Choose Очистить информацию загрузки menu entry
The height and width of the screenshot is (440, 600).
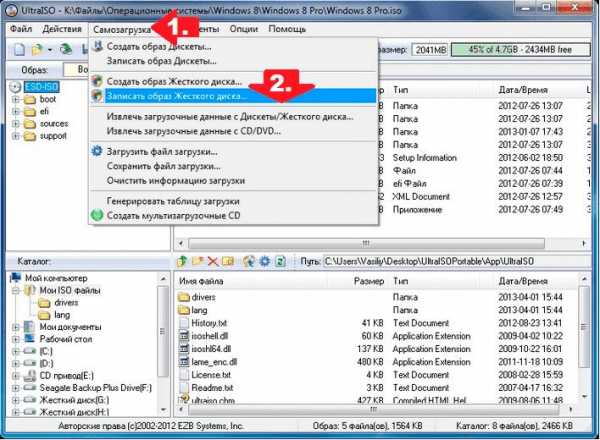[x=233, y=181]
